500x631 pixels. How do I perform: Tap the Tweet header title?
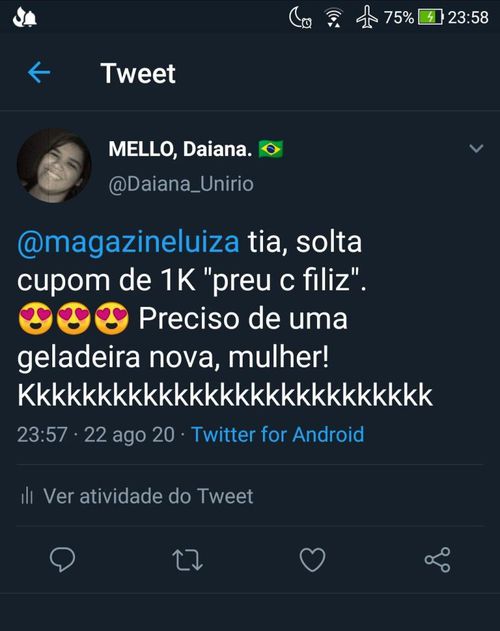[x=138, y=73]
